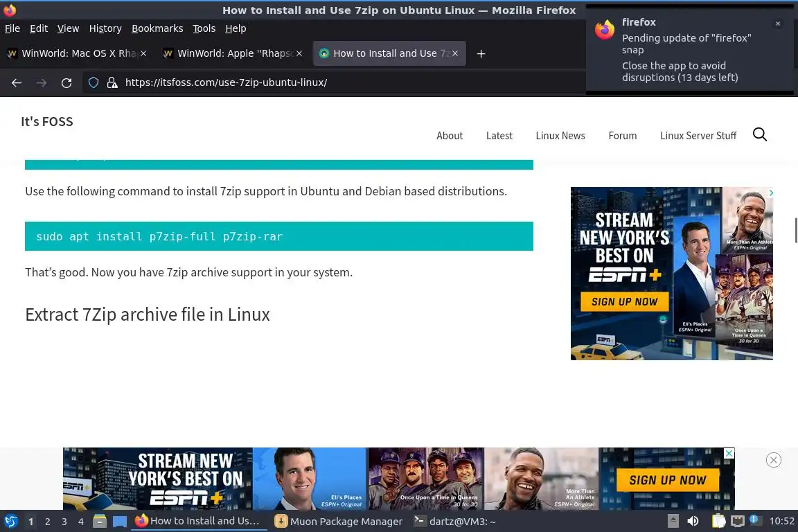The image size is (798, 532).
Task: Select the Firefox window taskbar entry
Action: (199, 522)
